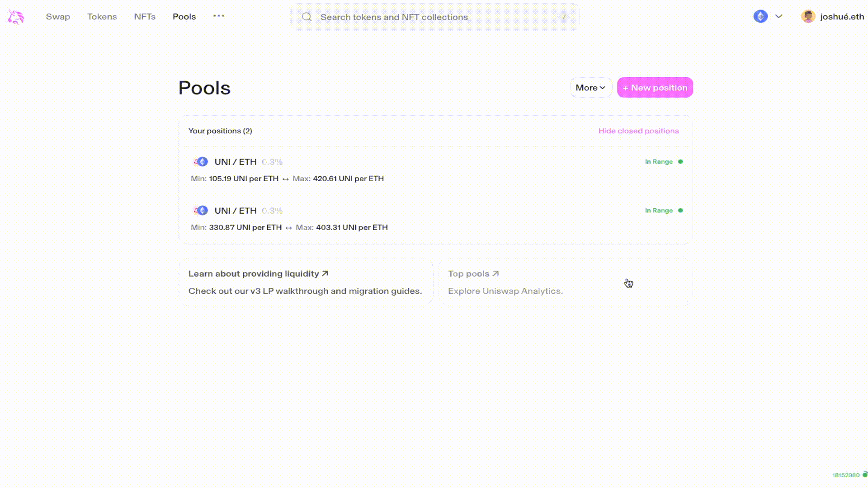Image resolution: width=868 pixels, height=488 pixels.
Task: Toggle Hide closed positions
Action: pos(638,131)
